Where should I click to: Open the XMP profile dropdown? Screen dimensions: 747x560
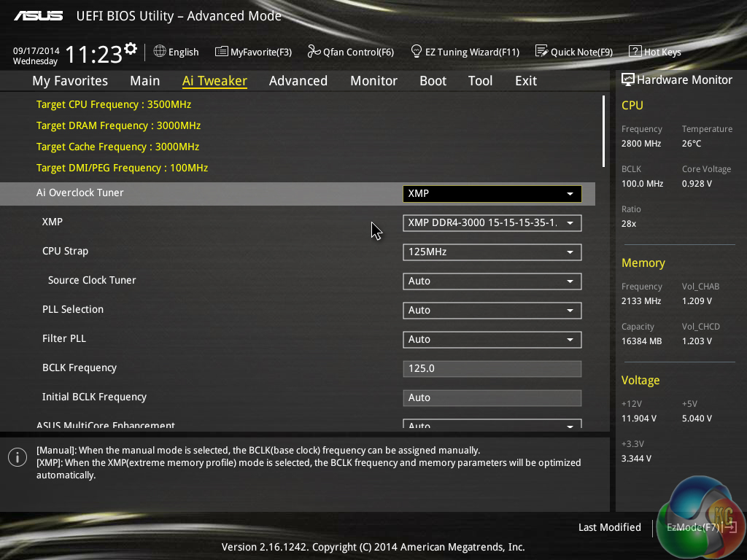tap(492, 223)
